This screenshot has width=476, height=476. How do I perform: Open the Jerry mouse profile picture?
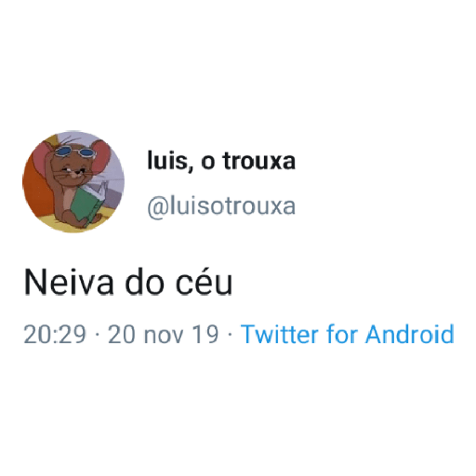73,182
